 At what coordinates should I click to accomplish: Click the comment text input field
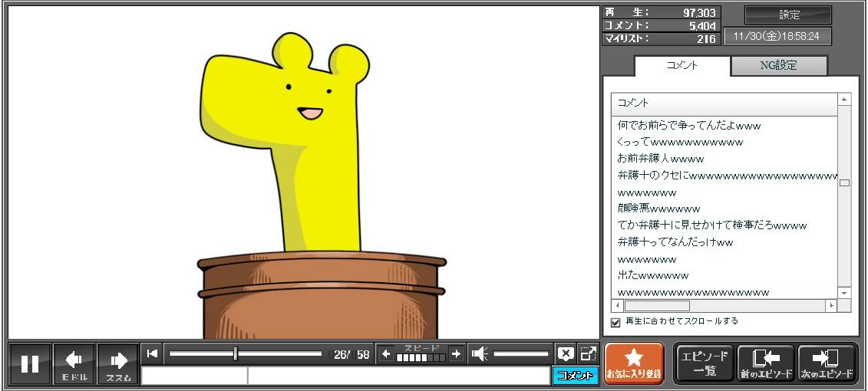(x=398, y=376)
